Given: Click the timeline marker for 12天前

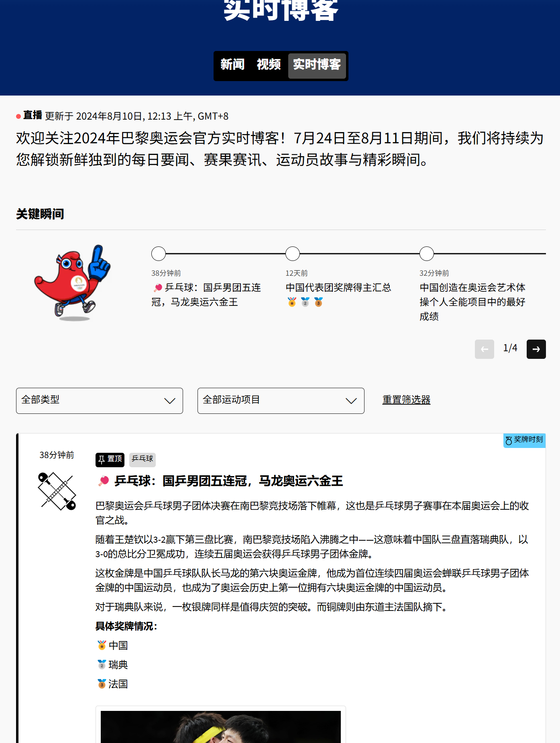Looking at the screenshot, I should tap(293, 254).
